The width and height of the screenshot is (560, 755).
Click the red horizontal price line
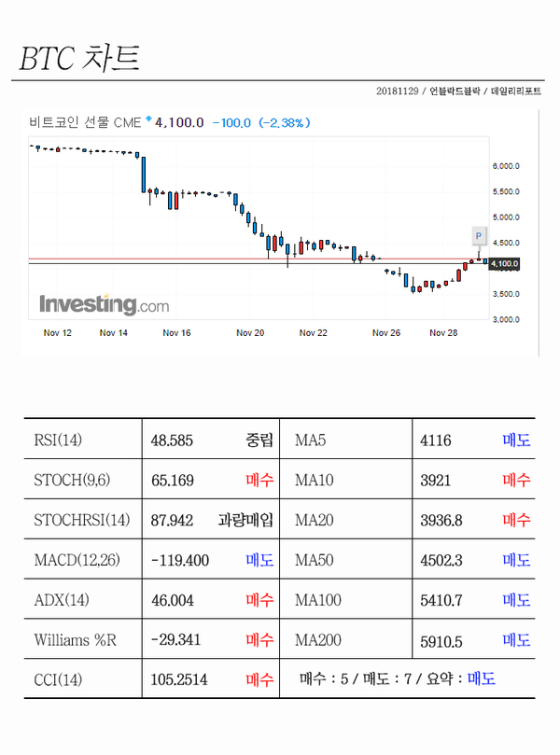pos(259,259)
